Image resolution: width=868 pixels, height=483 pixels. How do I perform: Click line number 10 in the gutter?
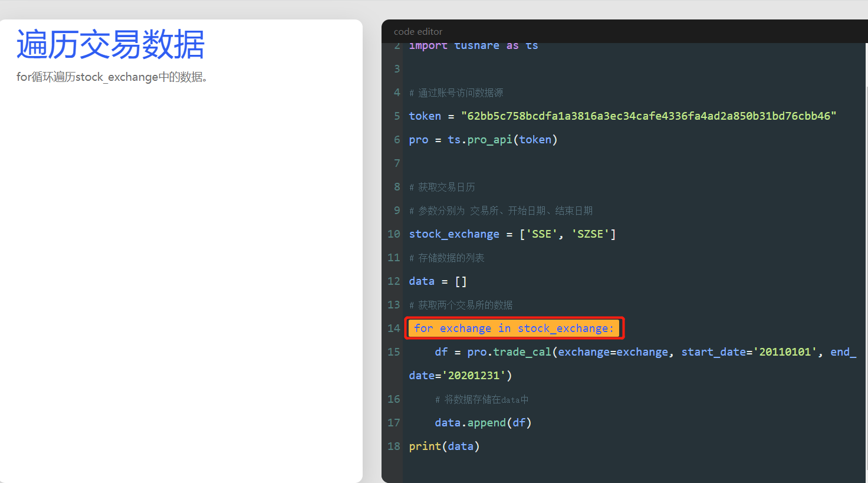[394, 234]
